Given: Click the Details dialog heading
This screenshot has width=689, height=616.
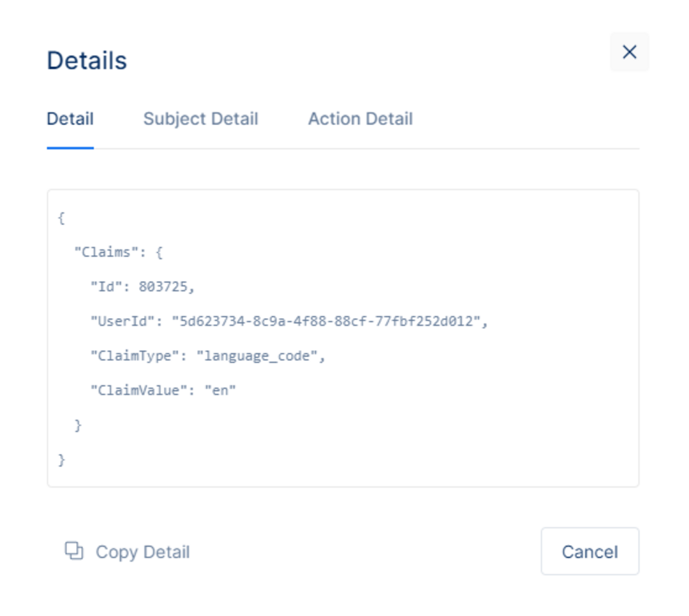Looking at the screenshot, I should [x=87, y=60].
